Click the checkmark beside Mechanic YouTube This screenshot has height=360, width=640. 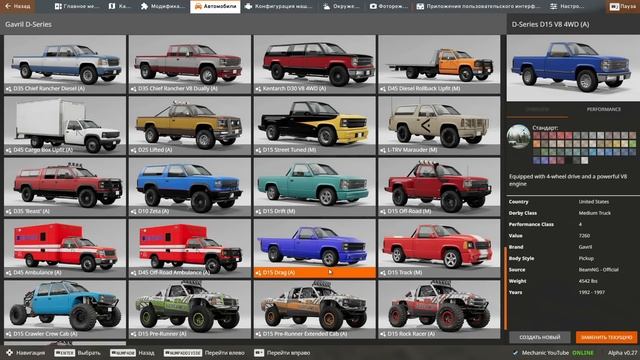tap(516, 353)
